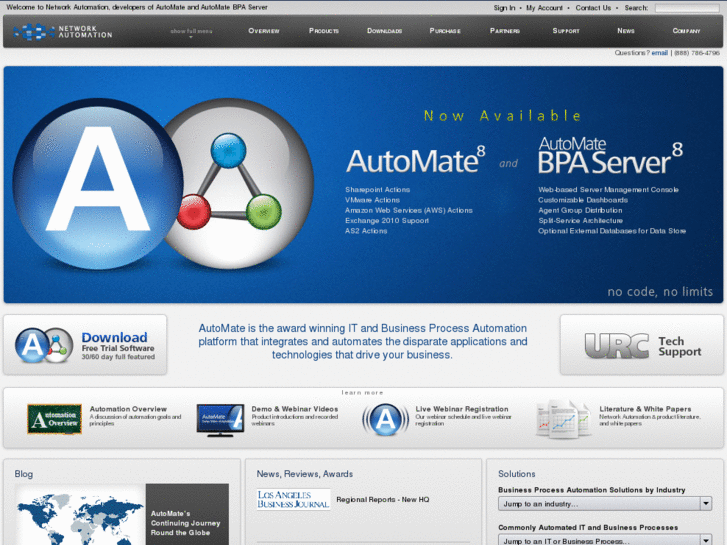Click the AutoMate 8 banner title
The height and width of the screenshot is (545, 727).
tap(415, 160)
